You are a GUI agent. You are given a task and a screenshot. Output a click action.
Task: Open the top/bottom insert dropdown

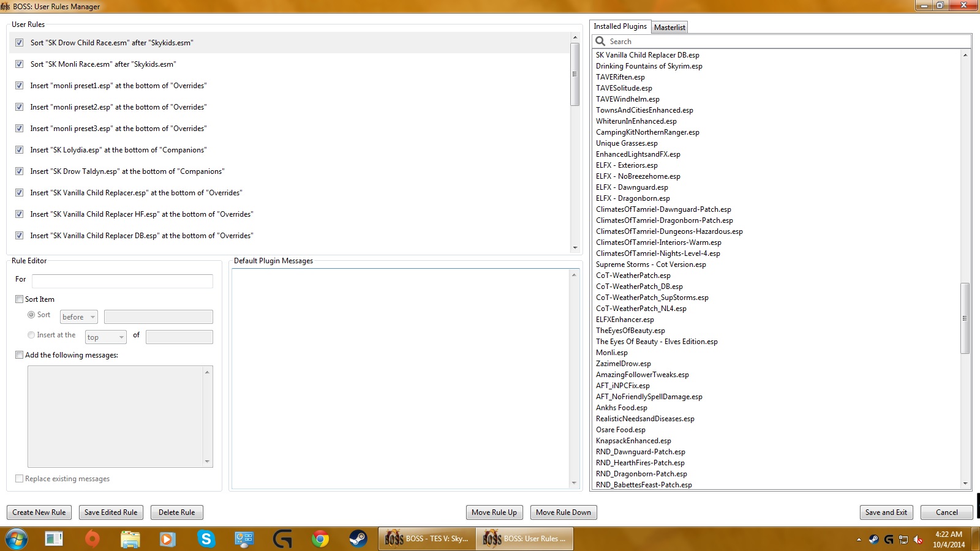point(106,337)
